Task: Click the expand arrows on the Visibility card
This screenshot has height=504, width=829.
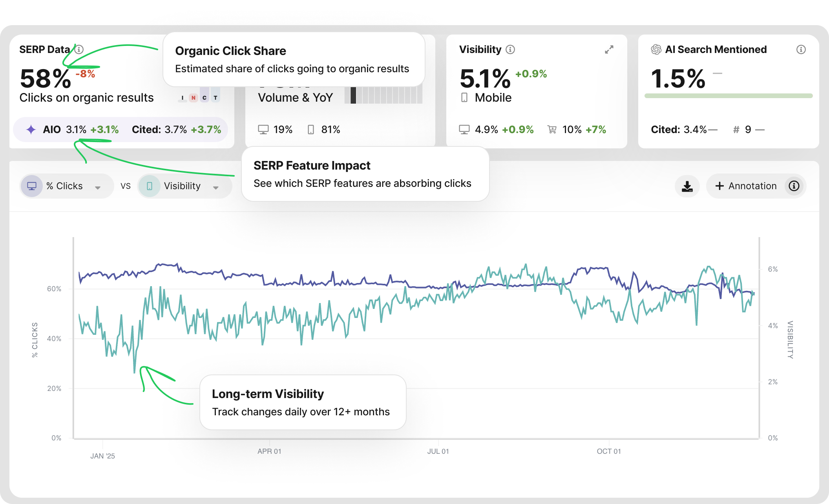Action: pyautogui.click(x=609, y=49)
